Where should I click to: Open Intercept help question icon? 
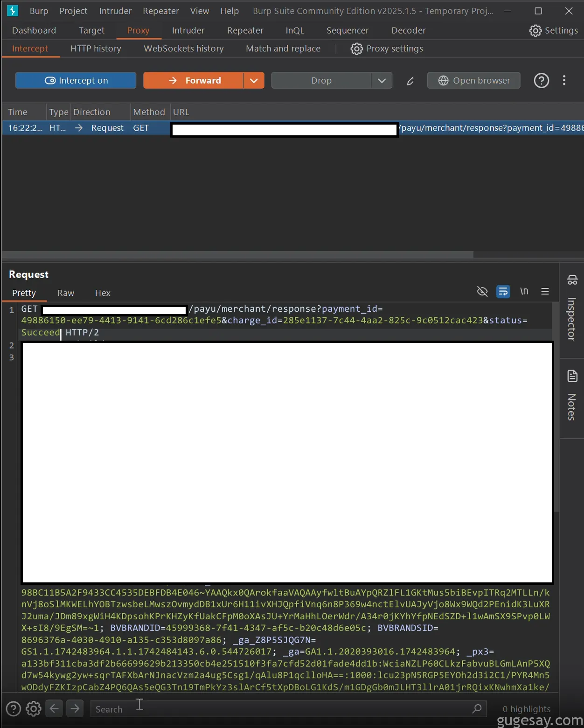[541, 81]
